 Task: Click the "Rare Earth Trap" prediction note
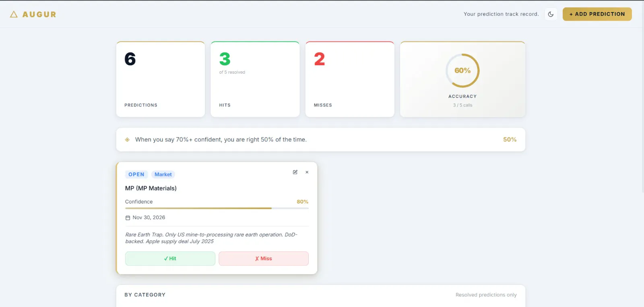(x=211, y=238)
